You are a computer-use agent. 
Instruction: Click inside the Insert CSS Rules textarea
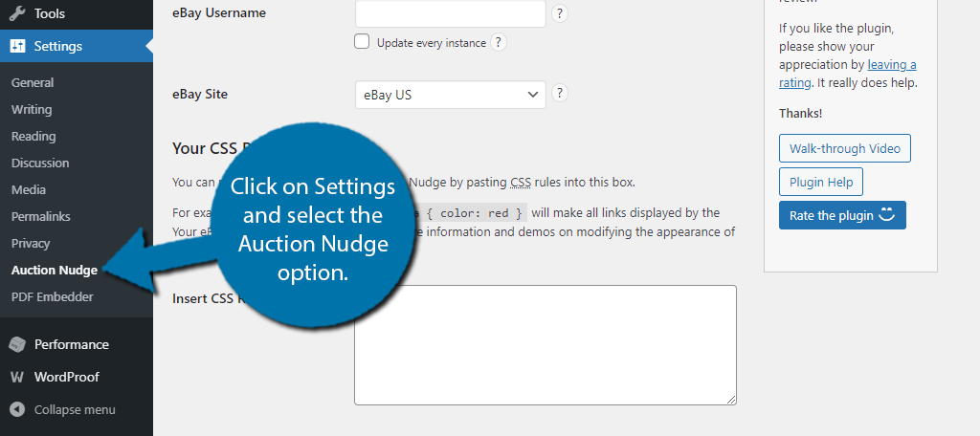click(545, 345)
